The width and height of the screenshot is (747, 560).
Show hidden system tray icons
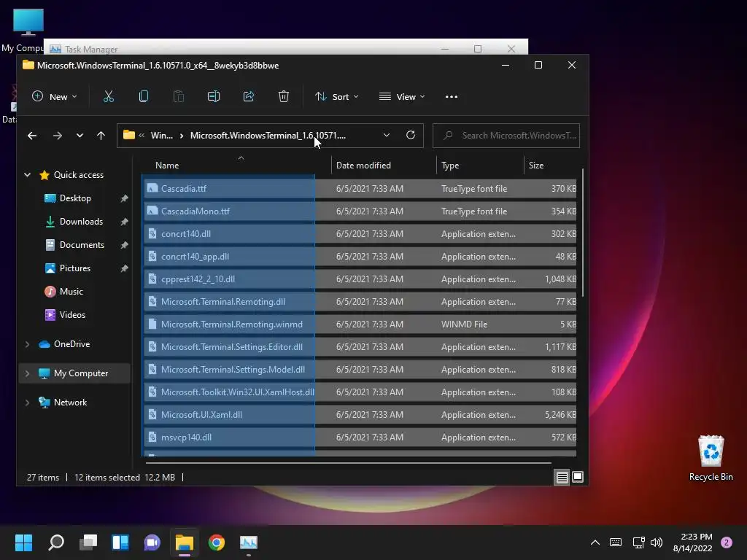click(x=595, y=542)
